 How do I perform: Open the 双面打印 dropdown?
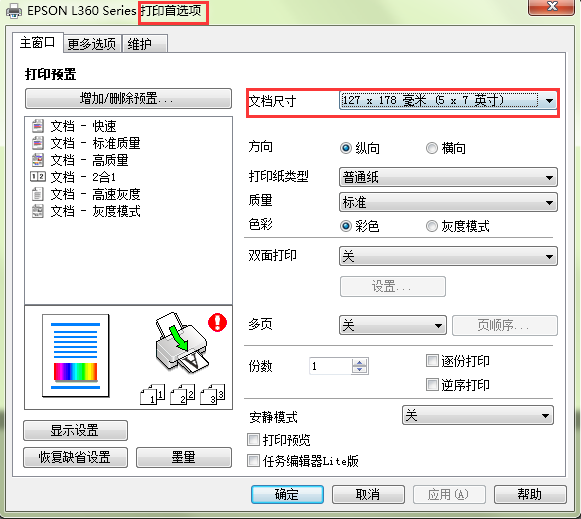(x=448, y=256)
